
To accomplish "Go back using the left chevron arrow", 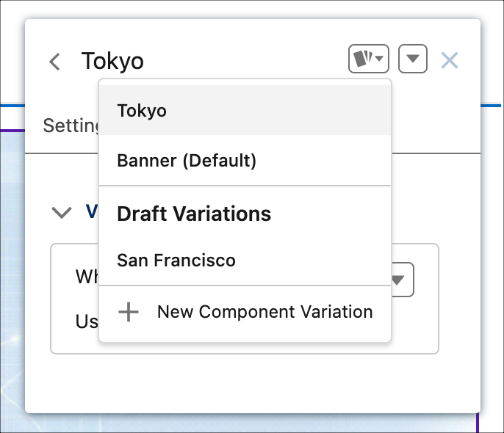I will coord(54,62).
